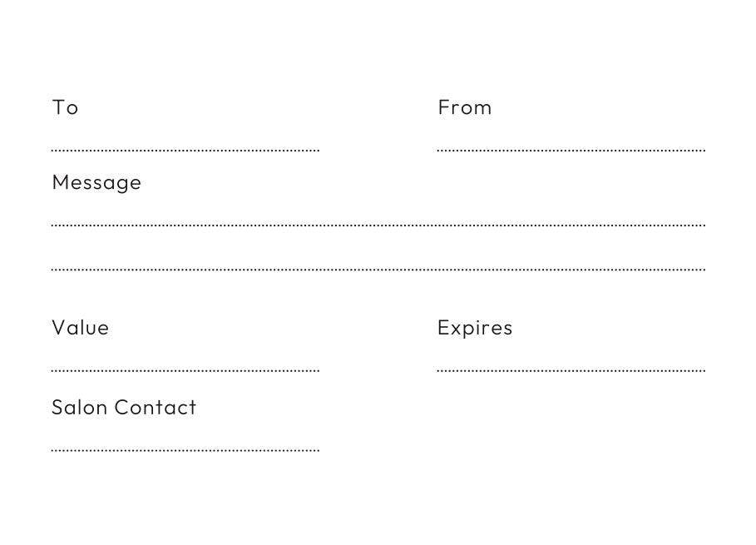Click the "Message" label
Image resolution: width=756 pixels, height=545 pixels.
point(96,183)
